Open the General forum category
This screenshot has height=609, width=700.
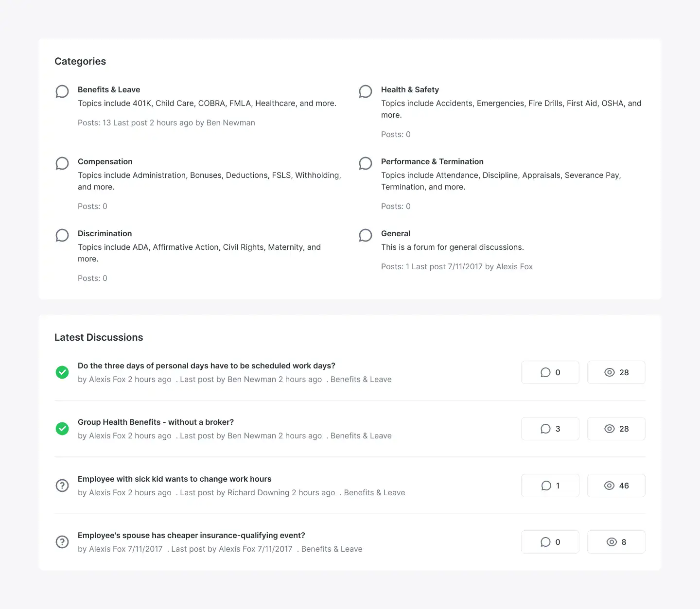tap(396, 233)
